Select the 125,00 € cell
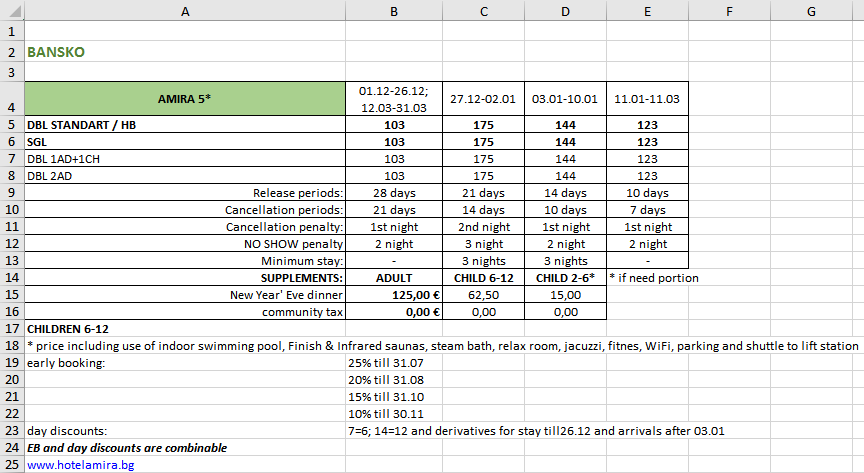 [394, 295]
